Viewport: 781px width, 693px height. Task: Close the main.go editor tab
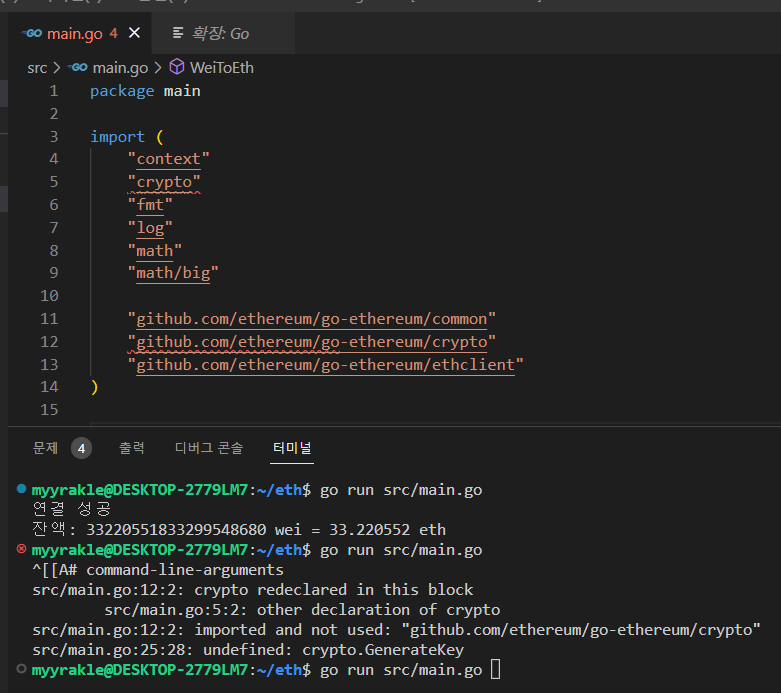click(x=134, y=33)
